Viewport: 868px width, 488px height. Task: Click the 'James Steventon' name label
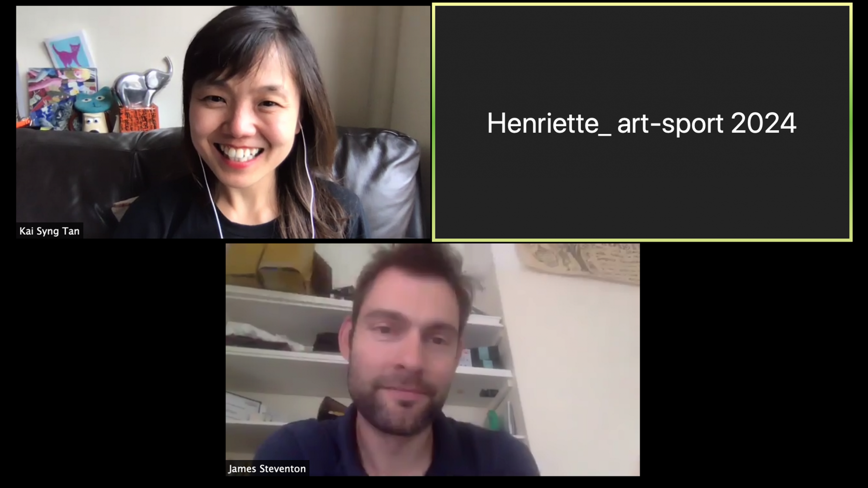point(267,469)
